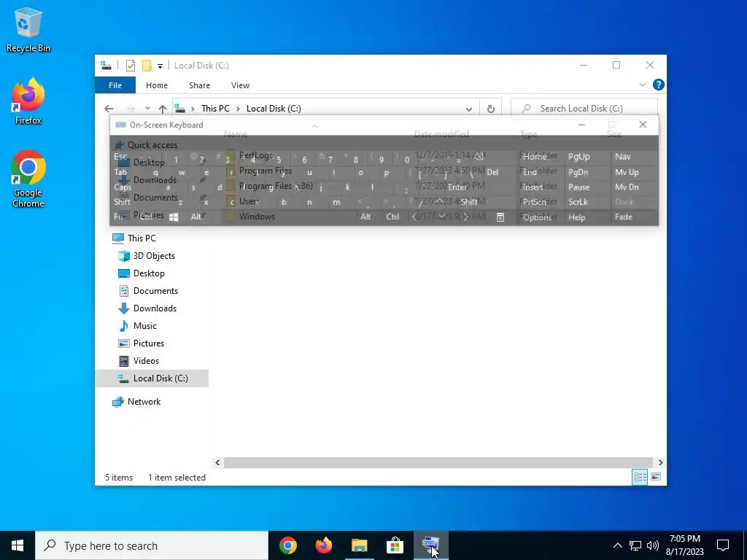
Task: Tap the down arrow key on On-Screen Keyboard
Action: tap(441, 217)
